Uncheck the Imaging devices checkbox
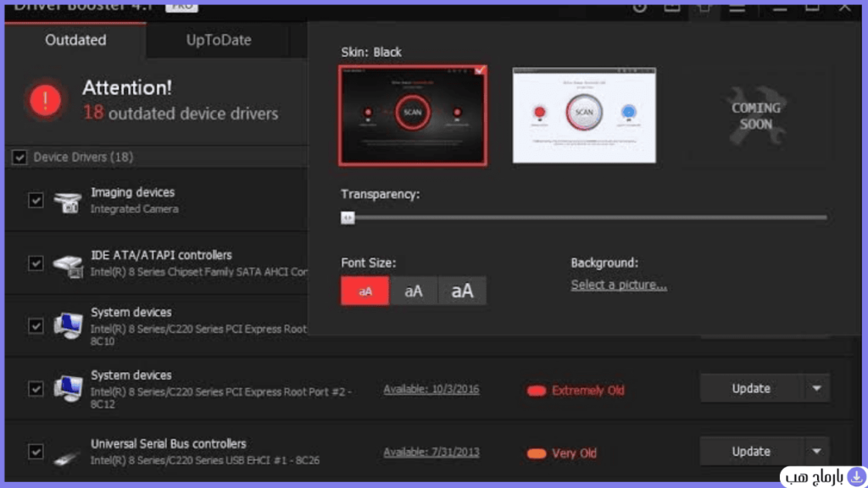 coord(36,200)
